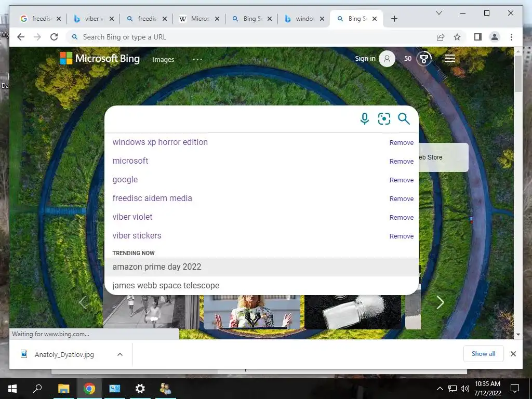The width and height of the screenshot is (532, 399).
Task: Go back with browser back arrow
Action: [x=21, y=37]
